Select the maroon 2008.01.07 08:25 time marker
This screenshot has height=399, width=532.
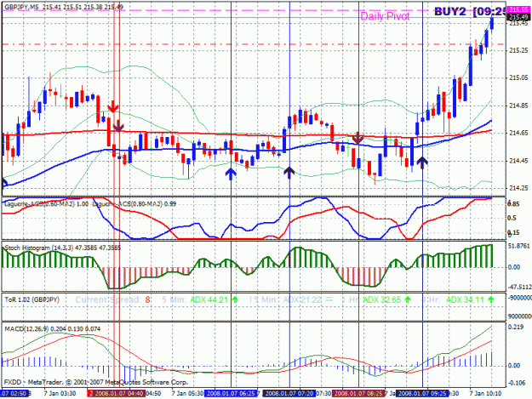tap(358, 394)
